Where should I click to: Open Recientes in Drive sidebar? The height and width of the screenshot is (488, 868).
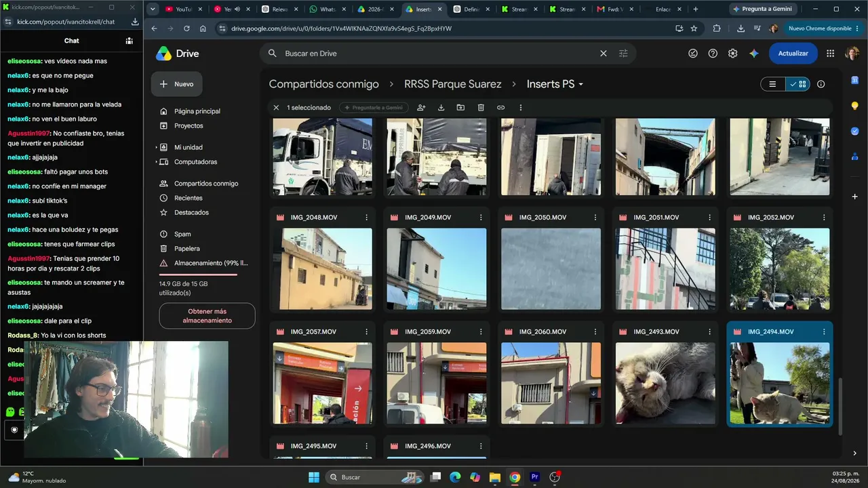click(190, 198)
